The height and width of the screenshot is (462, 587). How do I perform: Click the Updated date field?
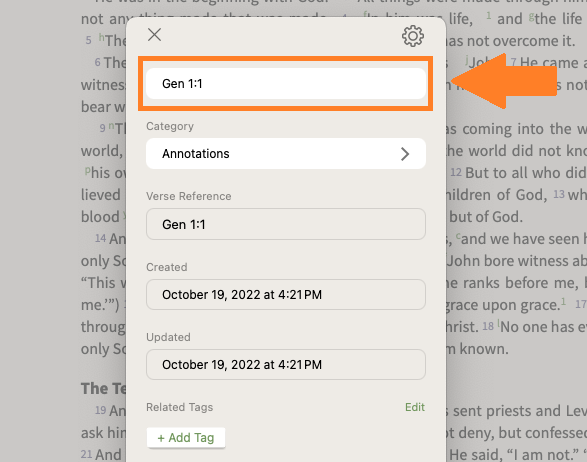point(286,365)
